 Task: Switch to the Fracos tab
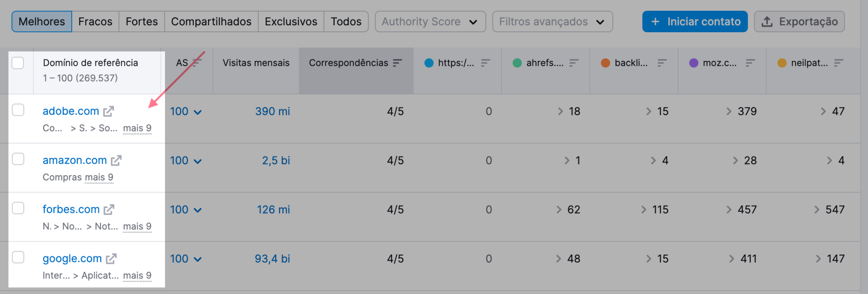(95, 21)
